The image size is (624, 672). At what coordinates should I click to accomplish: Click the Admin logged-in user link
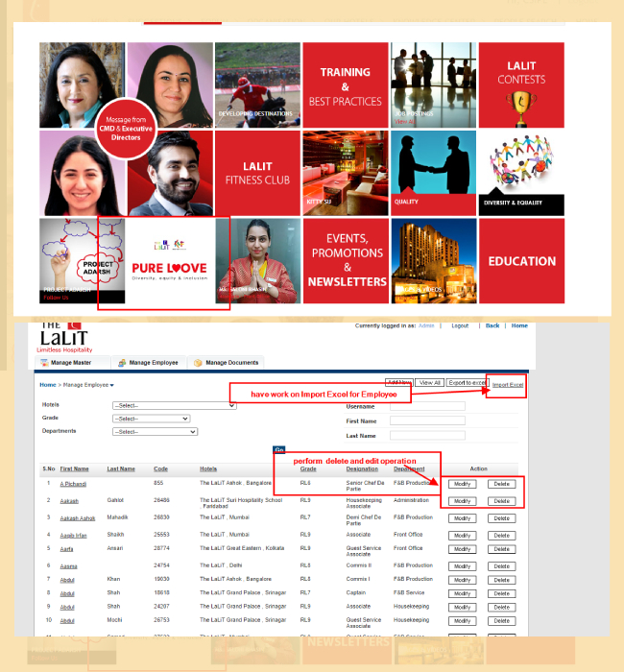tap(426, 325)
